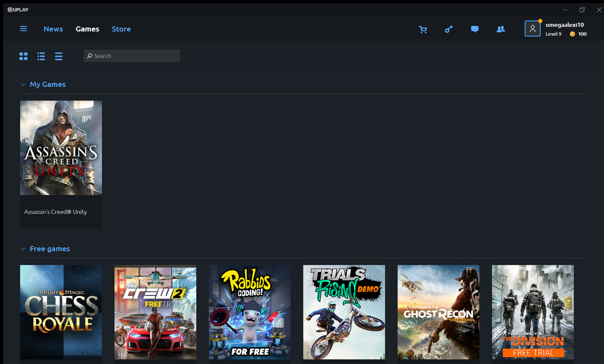Go to the News tab
The height and width of the screenshot is (364, 604).
[x=53, y=29]
